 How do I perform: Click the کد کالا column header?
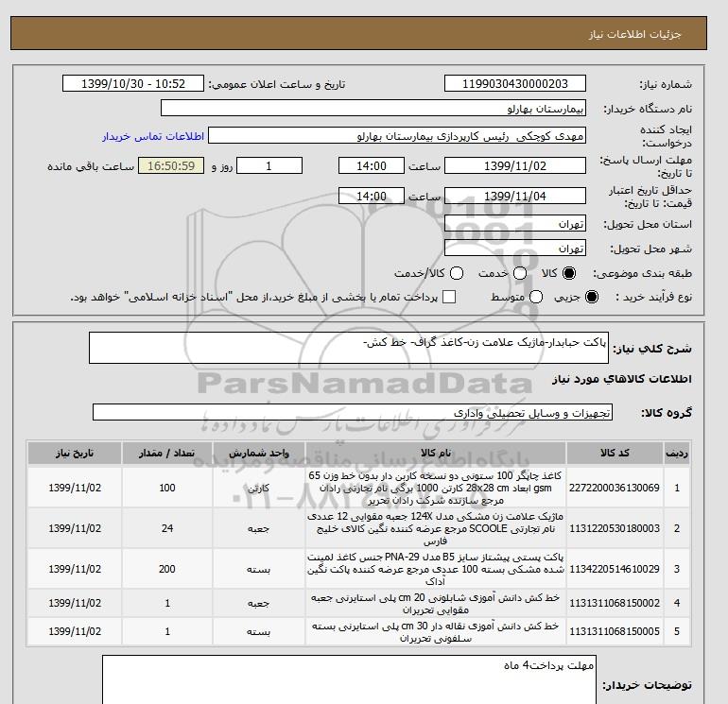(615, 453)
